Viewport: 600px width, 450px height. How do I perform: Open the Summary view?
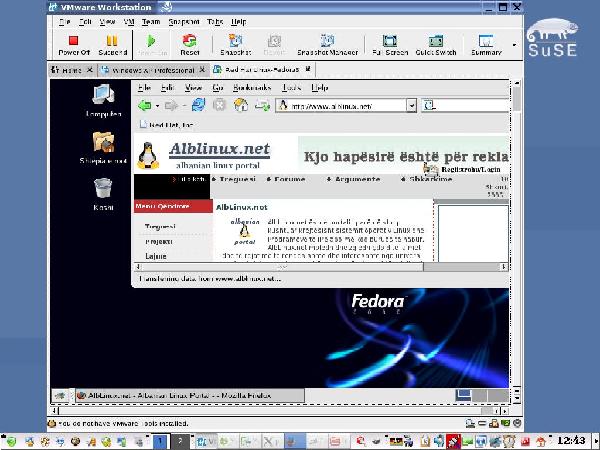click(x=486, y=45)
